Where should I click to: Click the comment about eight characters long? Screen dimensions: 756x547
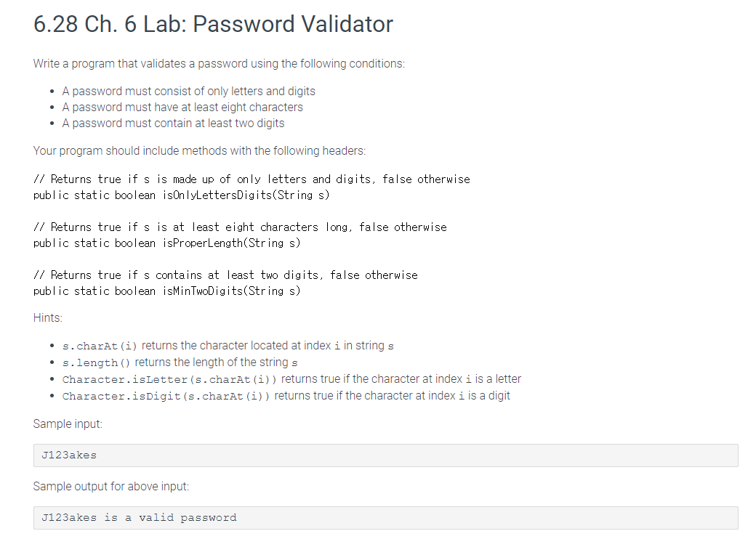tap(240, 227)
